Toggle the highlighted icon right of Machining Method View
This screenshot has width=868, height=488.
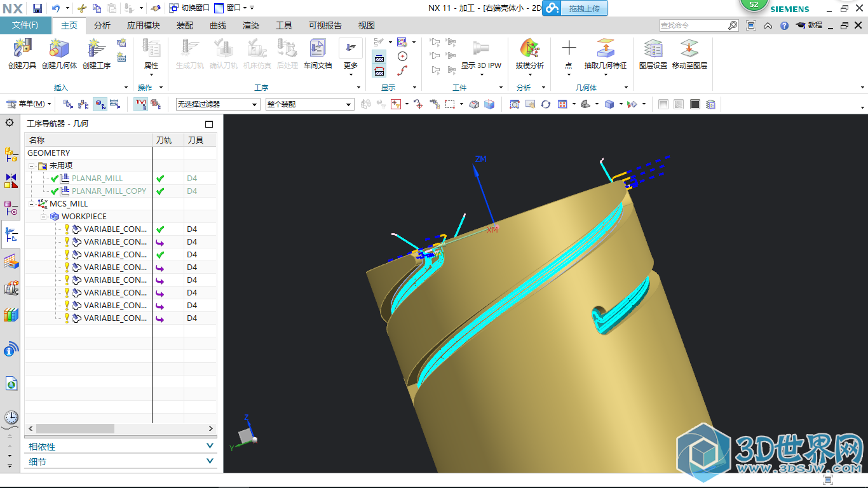pyautogui.click(x=140, y=104)
